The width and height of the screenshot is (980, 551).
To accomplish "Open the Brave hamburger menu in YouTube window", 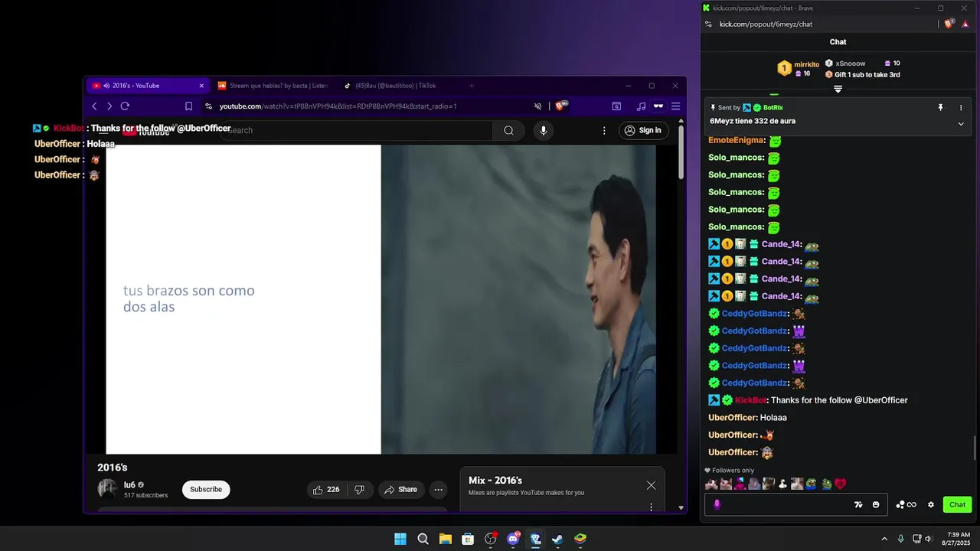I will point(675,106).
